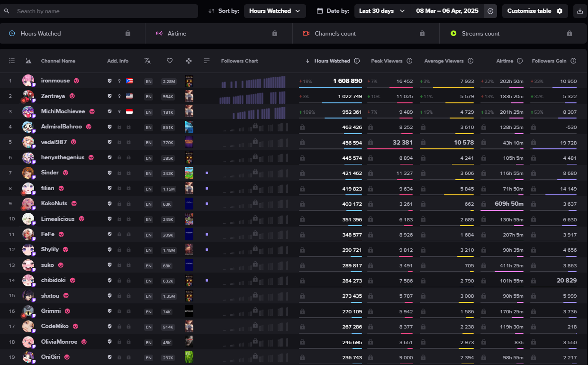Click the lock icon on Streams count card

pyautogui.click(x=570, y=34)
